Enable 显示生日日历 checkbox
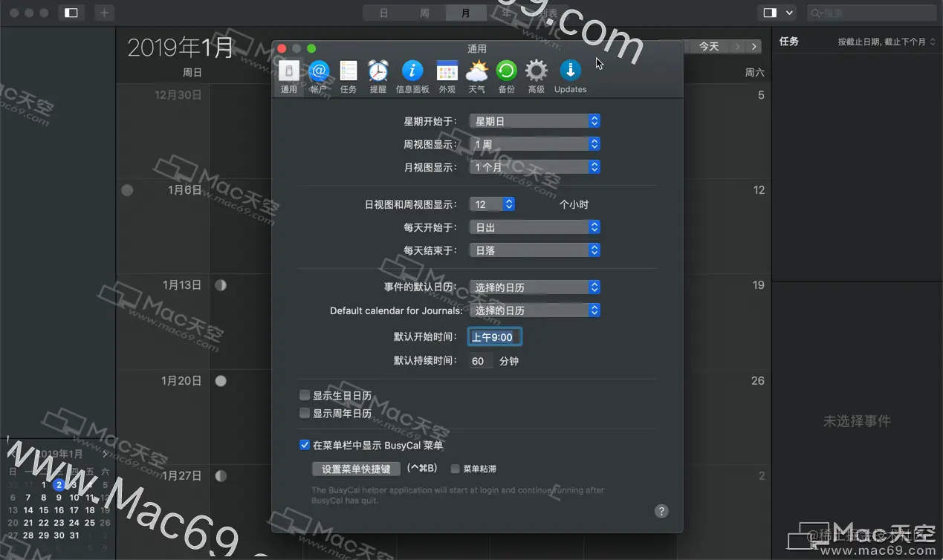Viewport: 943px width, 560px height. pyautogui.click(x=305, y=396)
